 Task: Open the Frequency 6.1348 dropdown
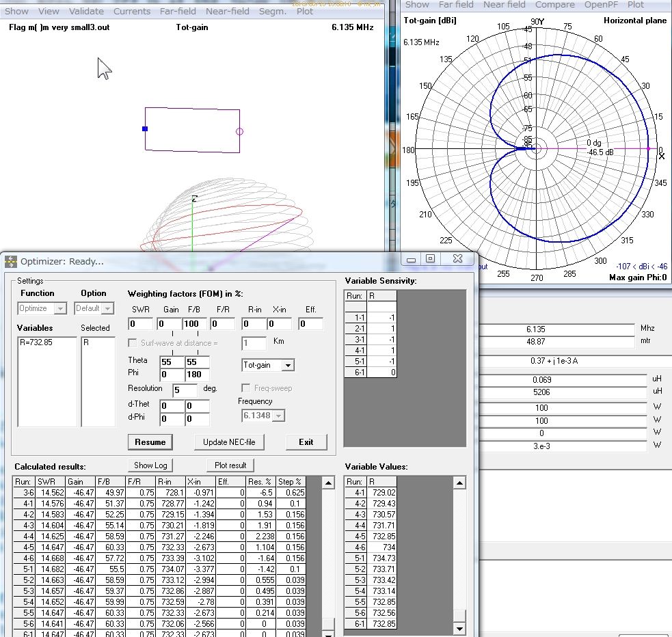click(x=279, y=416)
